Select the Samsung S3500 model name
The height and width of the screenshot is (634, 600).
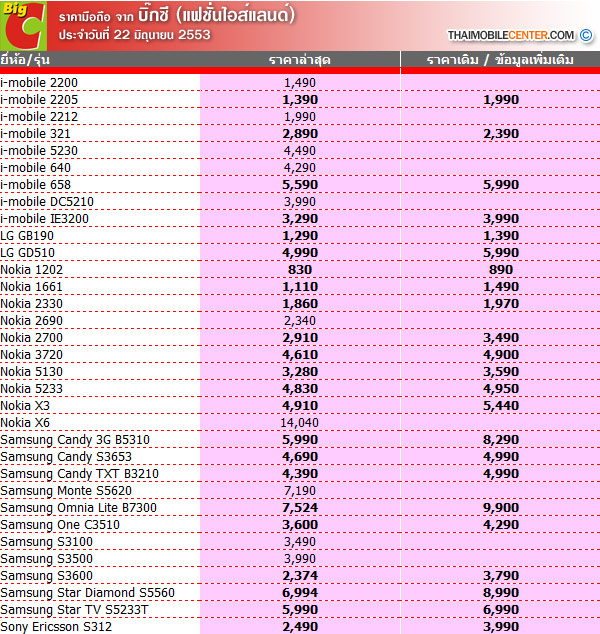(46, 559)
